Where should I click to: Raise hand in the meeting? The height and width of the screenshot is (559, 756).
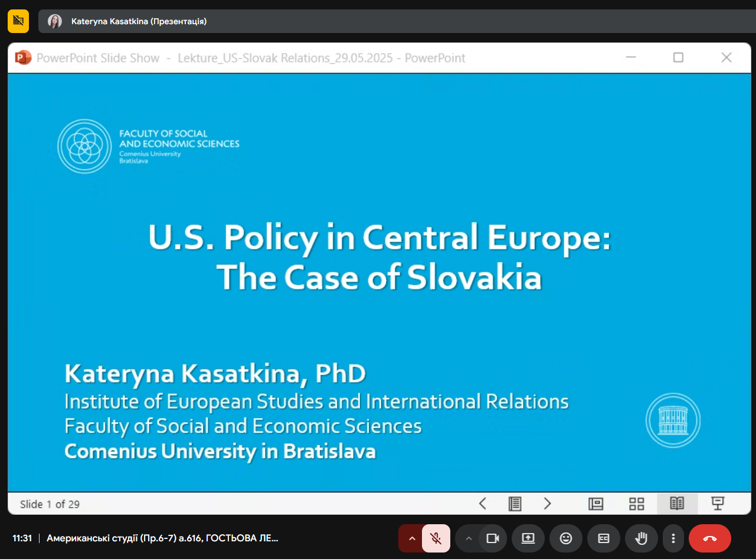[x=640, y=538]
